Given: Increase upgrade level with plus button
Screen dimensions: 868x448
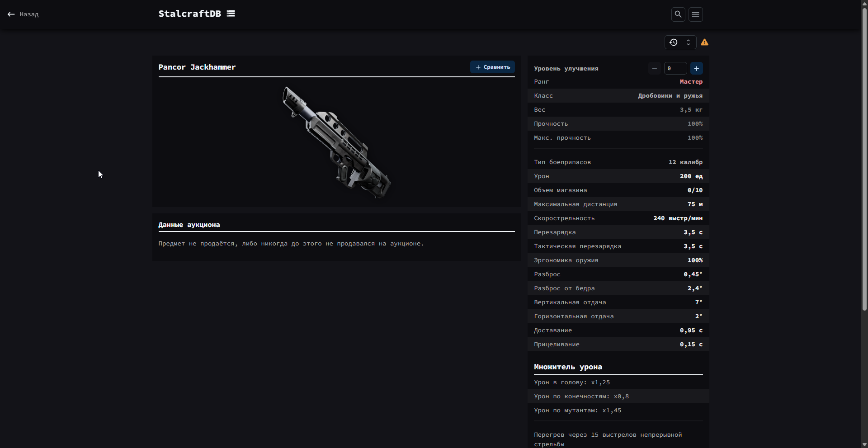Looking at the screenshot, I should (x=697, y=69).
